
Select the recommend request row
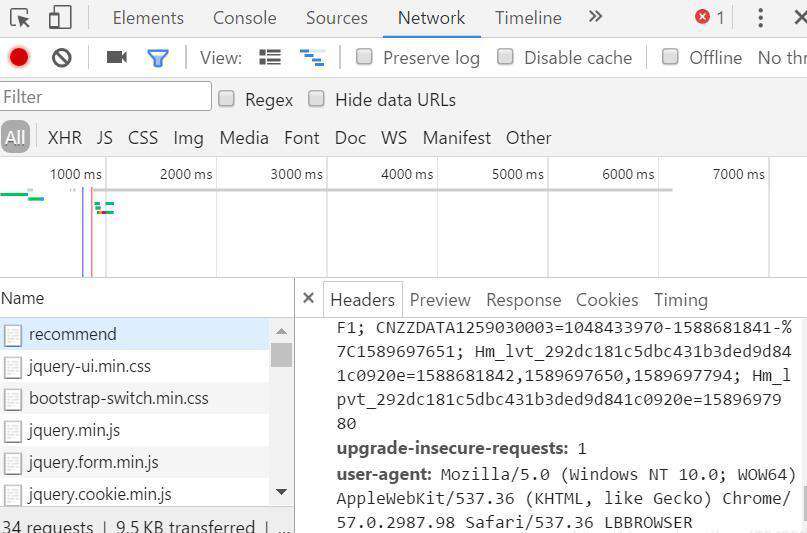134,334
